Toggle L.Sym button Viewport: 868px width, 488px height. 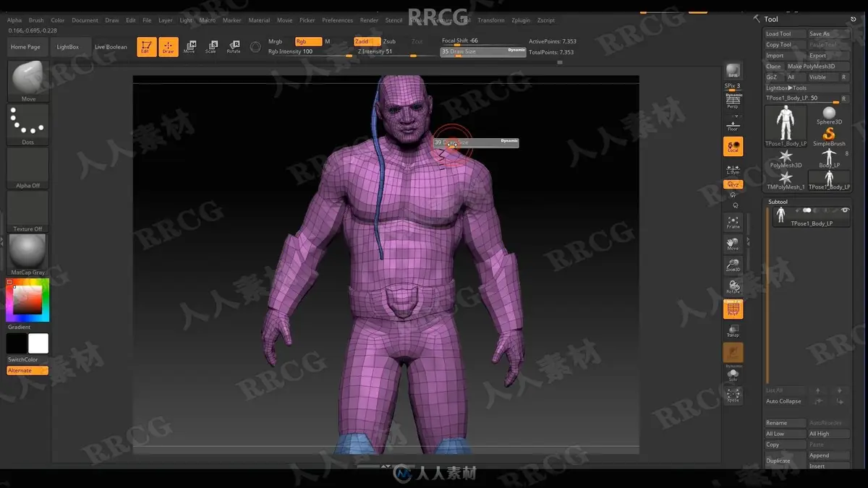coord(733,170)
